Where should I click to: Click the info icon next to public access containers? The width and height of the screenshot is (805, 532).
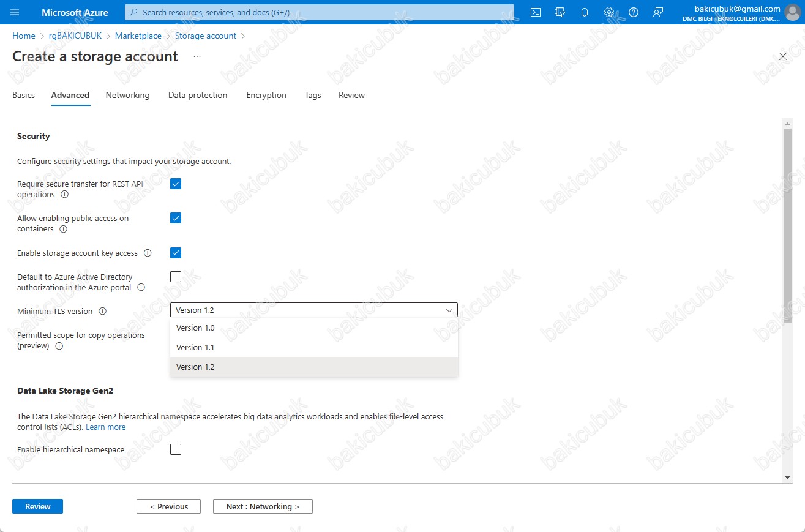pos(64,230)
